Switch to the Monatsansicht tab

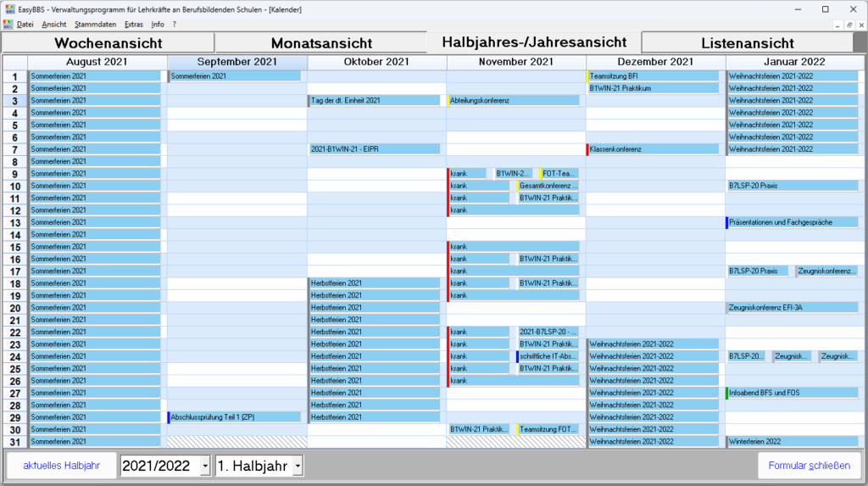321,42
